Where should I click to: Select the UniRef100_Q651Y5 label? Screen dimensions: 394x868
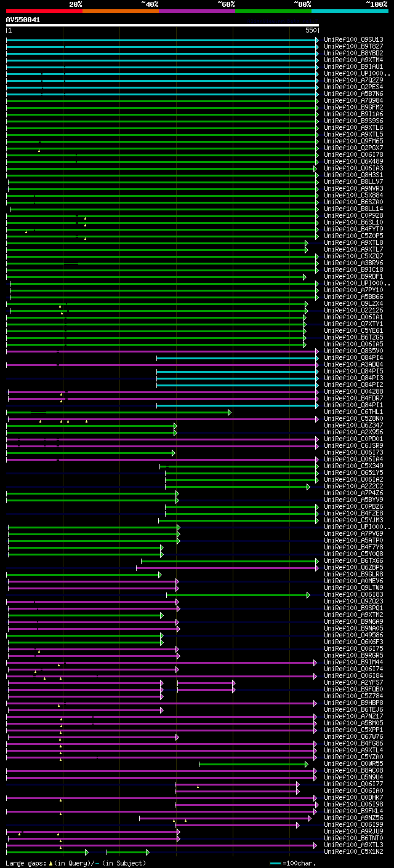click(x=353, y=472)
